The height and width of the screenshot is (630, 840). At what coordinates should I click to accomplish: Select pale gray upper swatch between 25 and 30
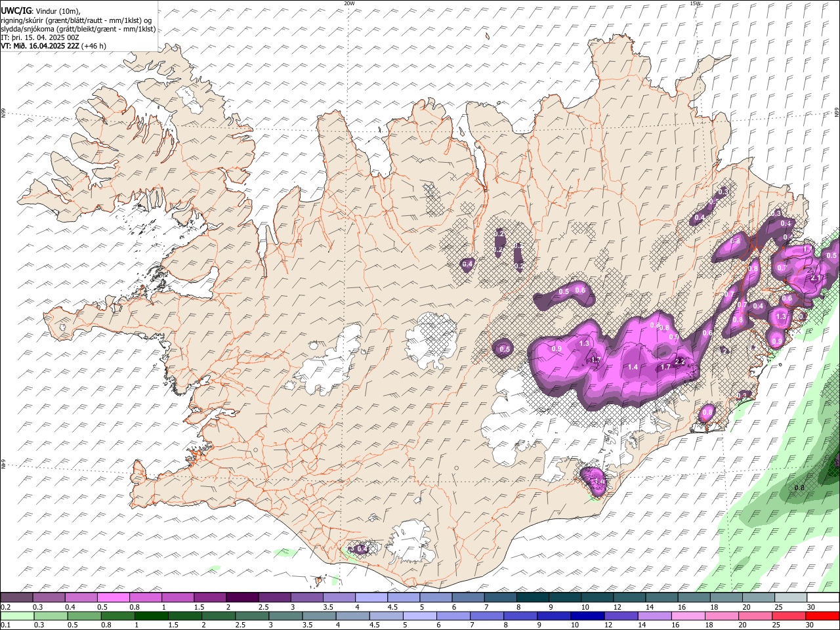click(791, 598)
